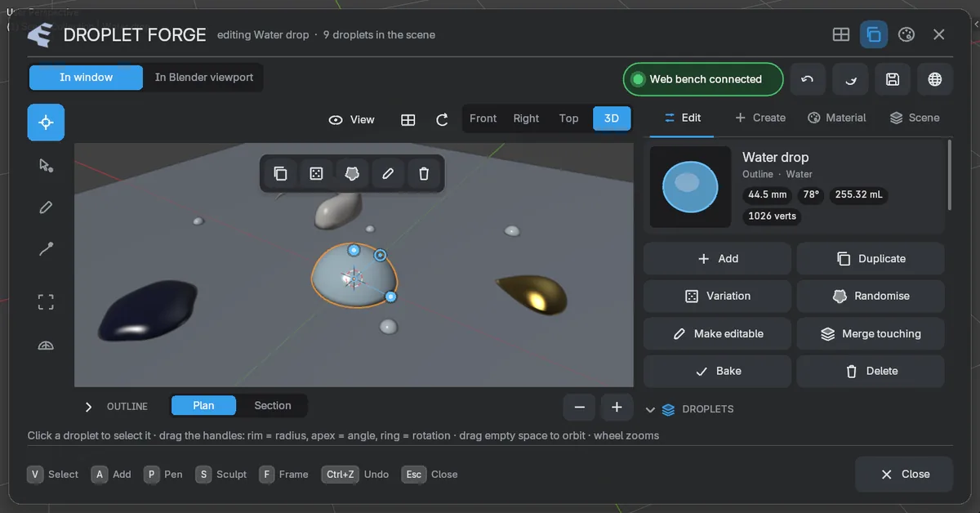Image resolution: width=980 pixels, height=513 pixels.
Task: Open the Create tab
Action: [760, 118]
